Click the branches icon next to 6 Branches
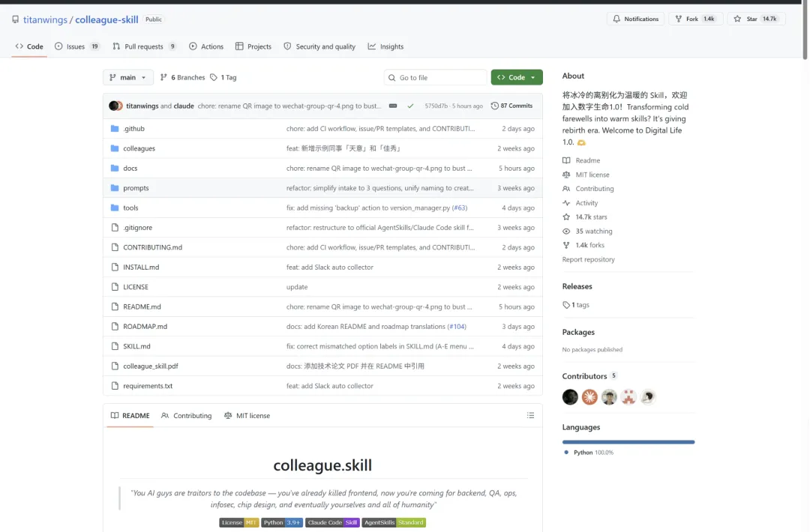The image size is (810, 532). (x=163, y=77)
